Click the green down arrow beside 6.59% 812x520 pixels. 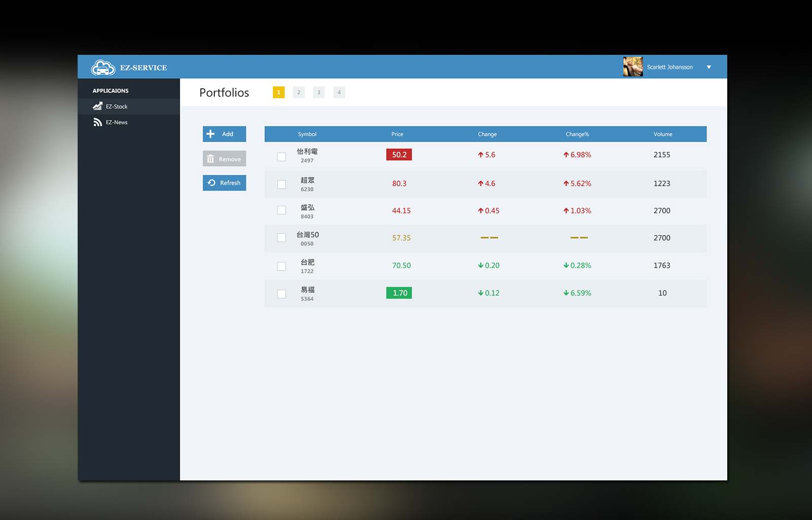click(566, 293)
